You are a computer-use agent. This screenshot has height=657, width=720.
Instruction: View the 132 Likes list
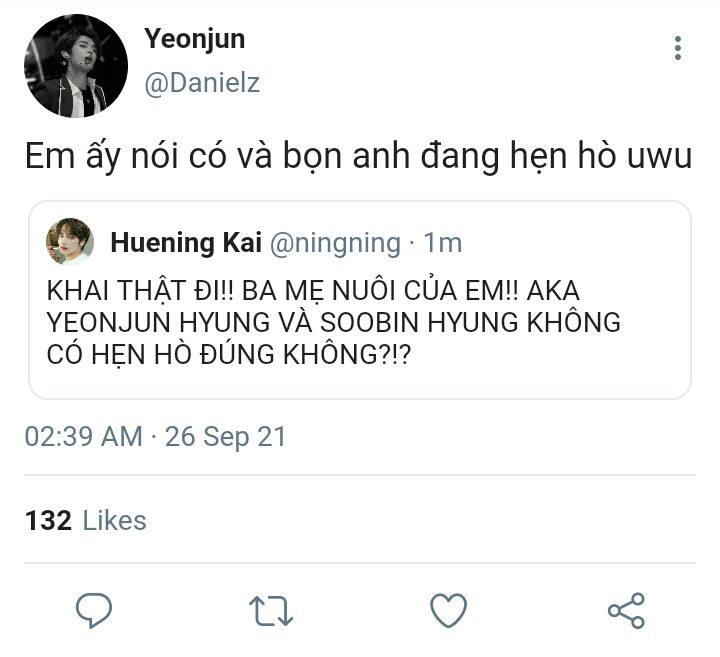pos(86,521)
